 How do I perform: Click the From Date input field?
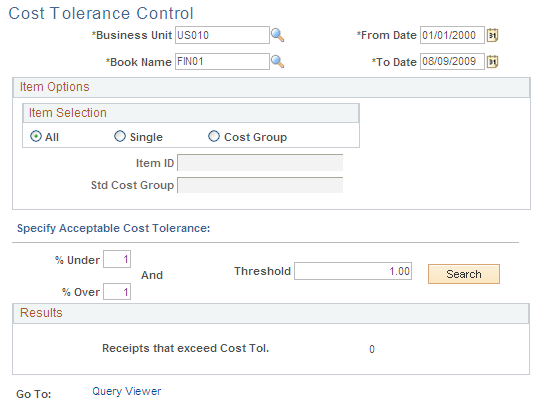pyautogui.click(x=452, y=35)
